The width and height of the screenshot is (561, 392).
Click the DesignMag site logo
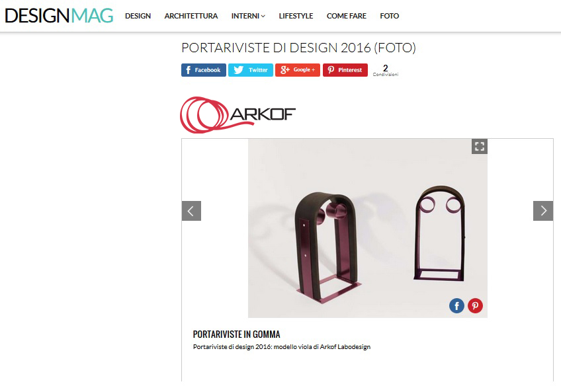59,16
